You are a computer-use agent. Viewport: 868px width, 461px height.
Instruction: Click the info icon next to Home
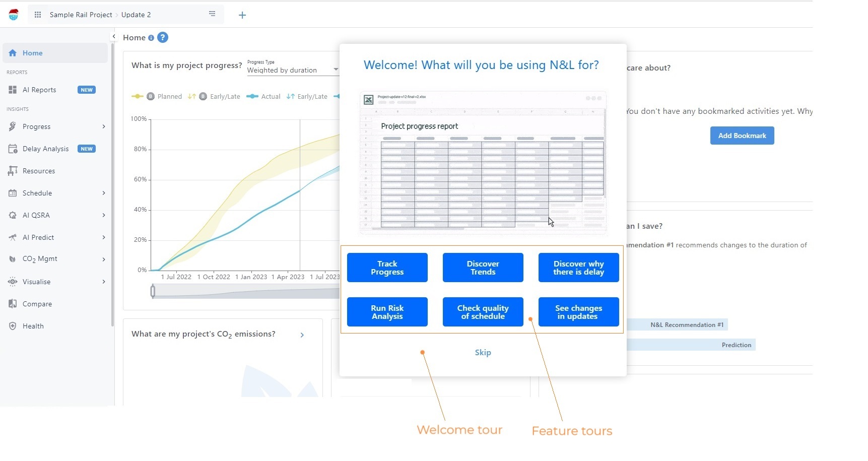(x=151, y=38)
